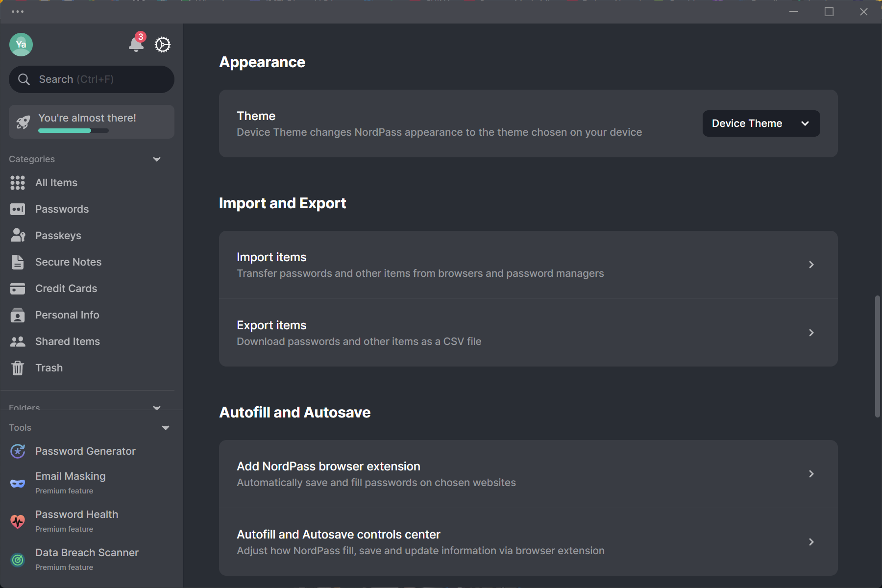
Task: Collapse the Folders section arrow
Action: 157,407
